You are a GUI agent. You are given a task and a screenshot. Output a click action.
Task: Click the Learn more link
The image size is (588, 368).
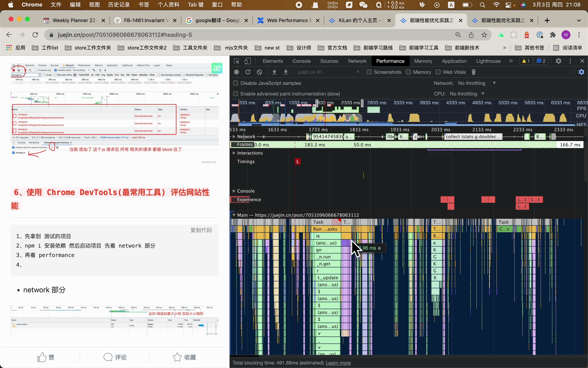pos(338,363)
